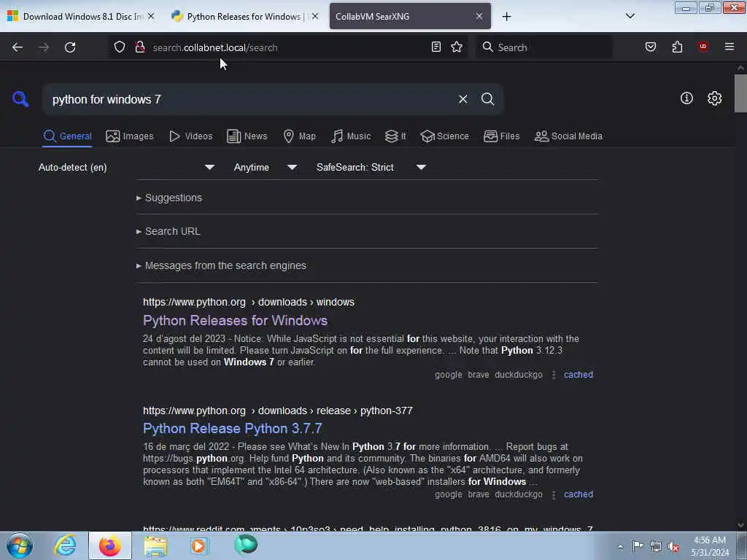Clear the search query text

[462, 99]
